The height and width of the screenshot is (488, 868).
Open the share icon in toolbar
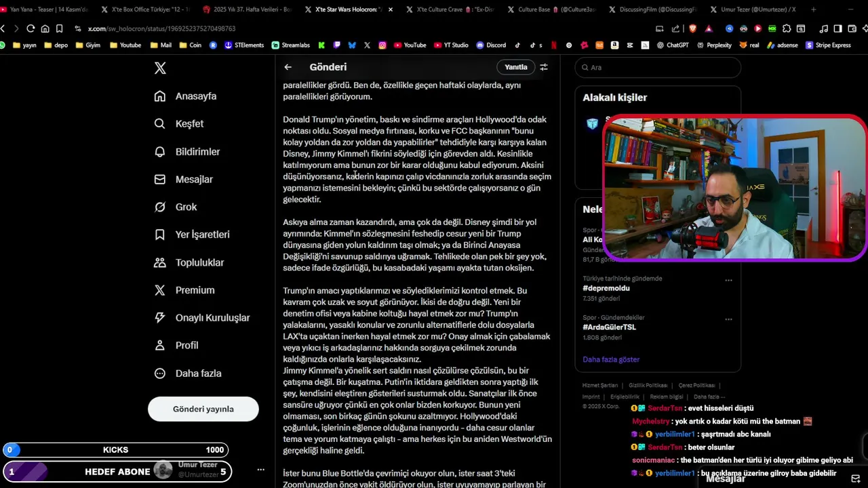(x=675, y=28)
